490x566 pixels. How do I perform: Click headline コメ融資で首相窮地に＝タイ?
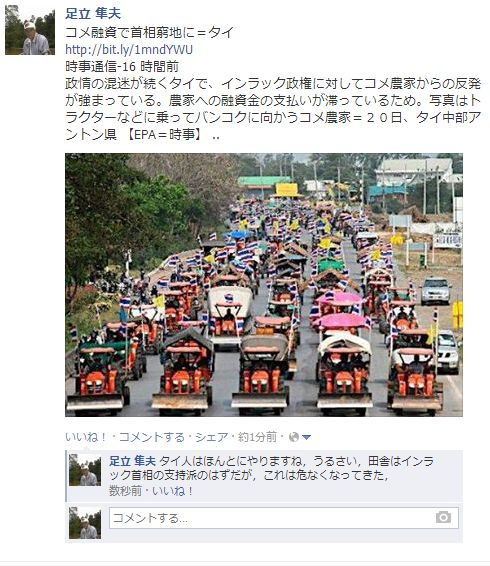click(x=149, y=32)
